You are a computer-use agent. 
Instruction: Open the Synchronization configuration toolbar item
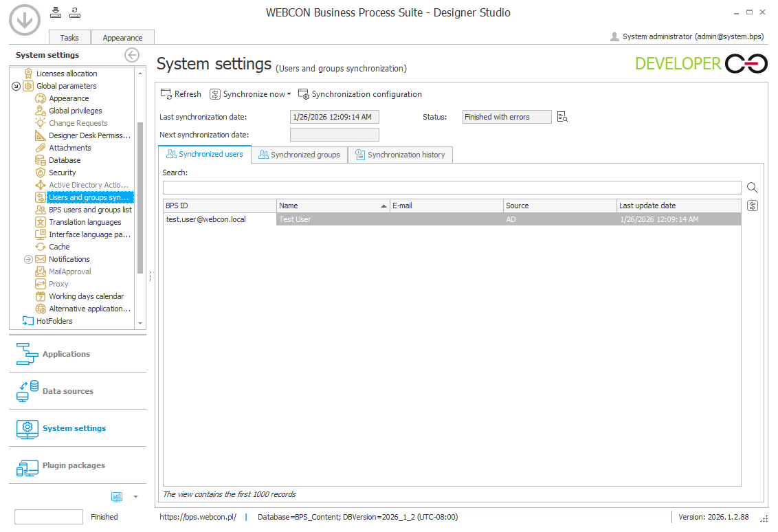(360, 94)
